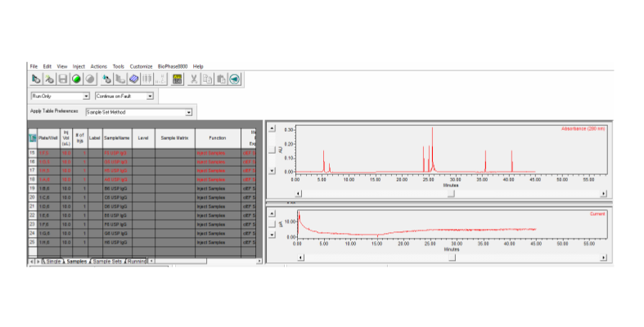644x327 pixels.
Task: Switch to the Running tab
Action: pos(137,261)
